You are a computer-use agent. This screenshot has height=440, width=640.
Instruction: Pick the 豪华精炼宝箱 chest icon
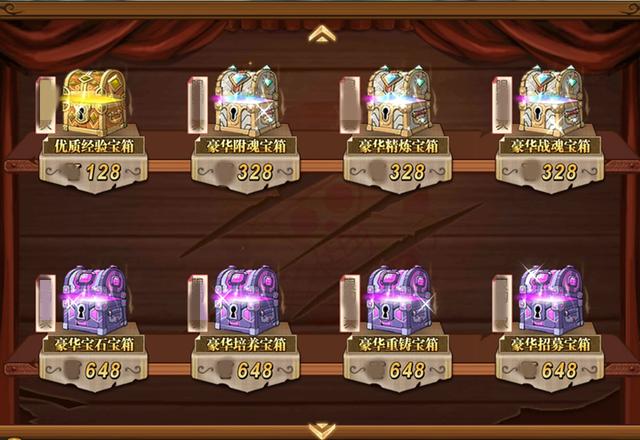pyautogui.click(x=399, y=101)
